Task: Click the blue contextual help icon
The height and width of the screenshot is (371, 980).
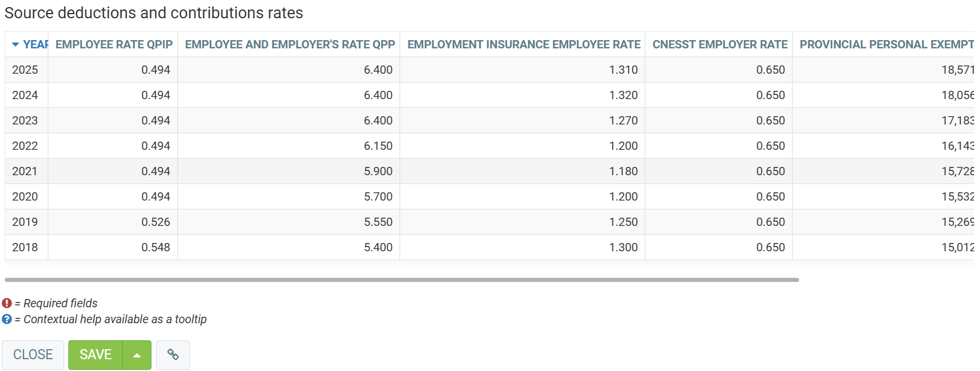Action: click(7, 319)
